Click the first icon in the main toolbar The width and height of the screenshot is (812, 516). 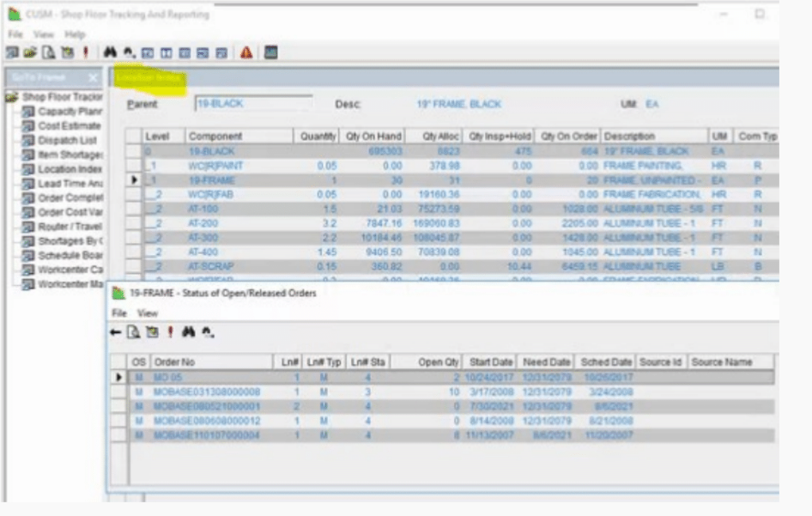12,52
